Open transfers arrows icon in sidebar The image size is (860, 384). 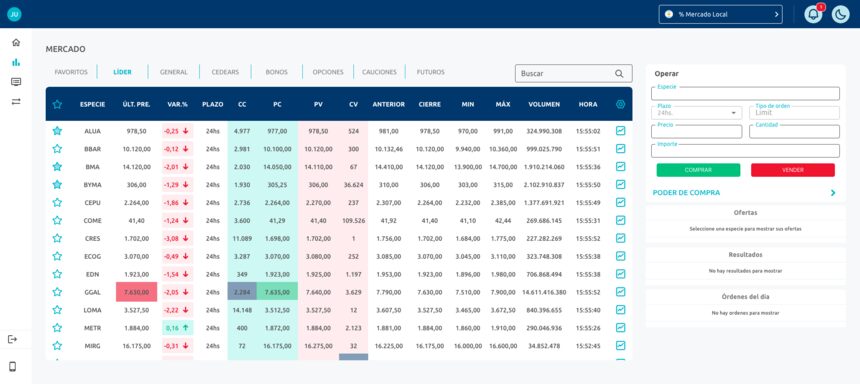16,101
